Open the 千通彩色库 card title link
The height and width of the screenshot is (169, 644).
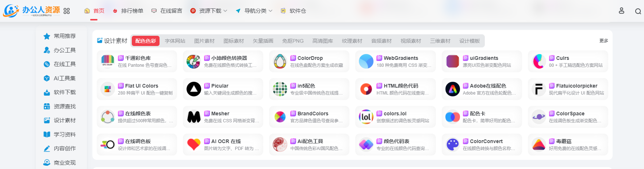(138, 58)
